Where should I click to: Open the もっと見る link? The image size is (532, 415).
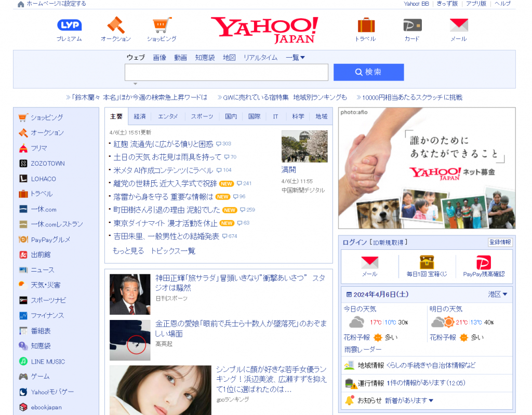pyautogui.click(x=128, y=251)
